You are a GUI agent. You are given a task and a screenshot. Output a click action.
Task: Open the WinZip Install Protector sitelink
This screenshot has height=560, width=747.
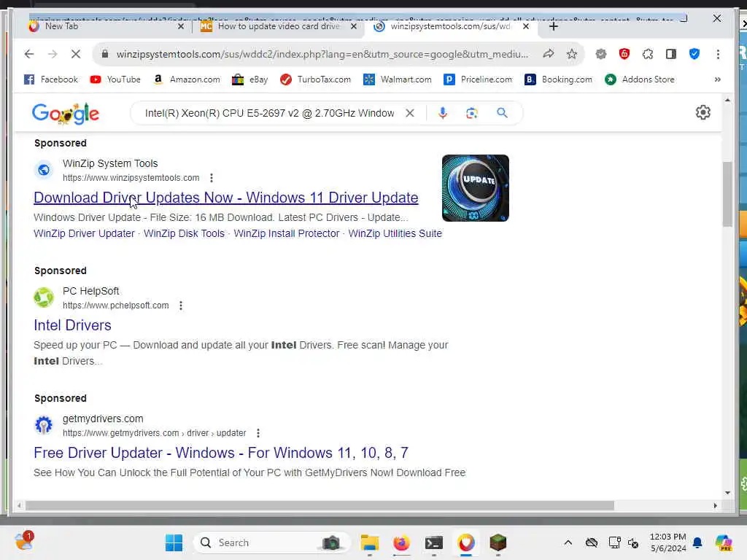pos(286,234)
